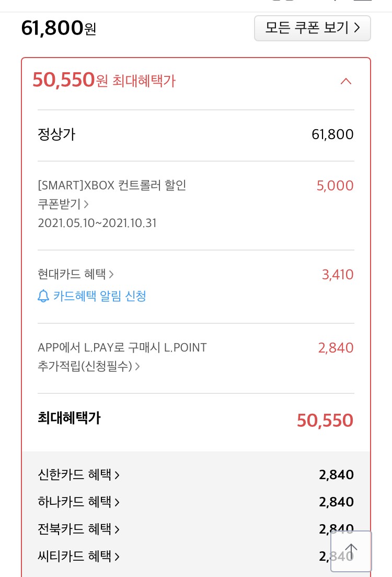
Task: Click the 50,550원 최대혜택가 header
Action: pos(104,80)
